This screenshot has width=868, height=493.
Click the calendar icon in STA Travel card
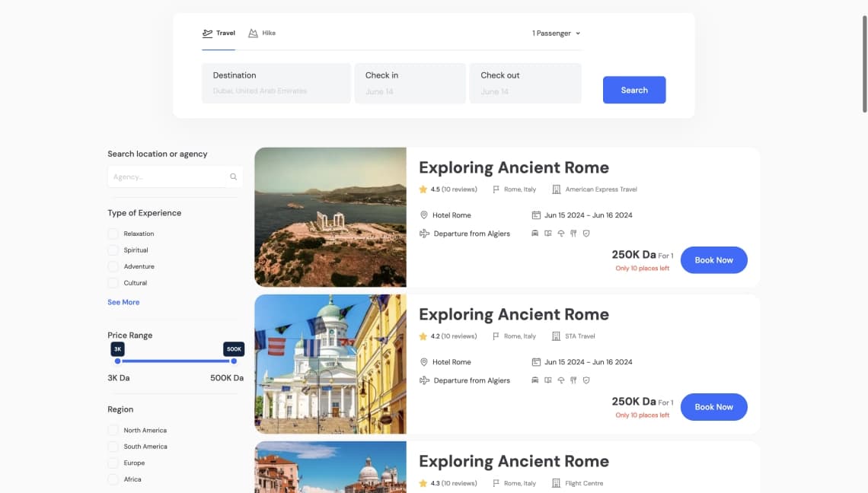(536, 362)
